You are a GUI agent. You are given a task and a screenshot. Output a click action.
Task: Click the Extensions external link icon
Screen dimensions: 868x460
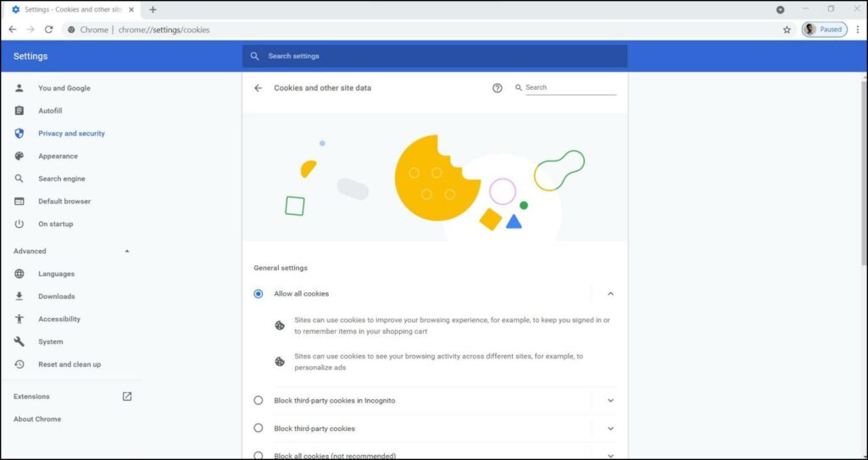[127, 396]
